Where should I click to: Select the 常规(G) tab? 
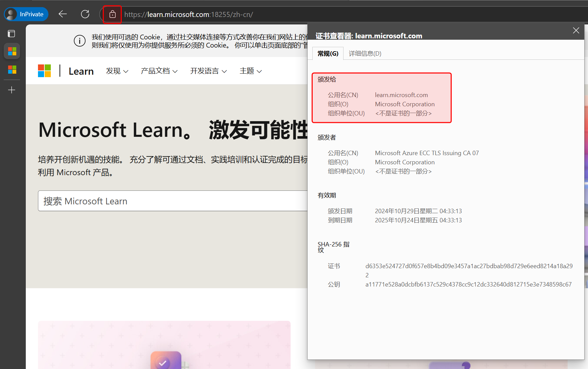click(328, 54)
